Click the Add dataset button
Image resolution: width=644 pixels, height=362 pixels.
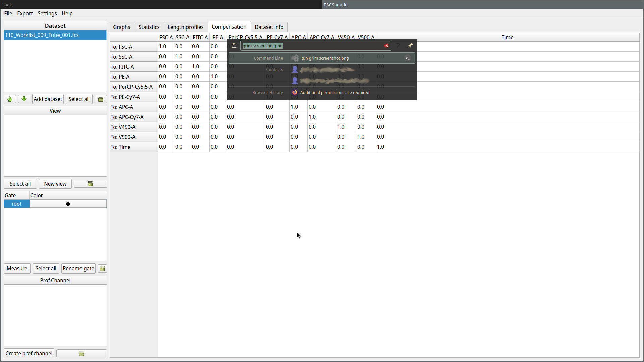[x=48, y=99]
